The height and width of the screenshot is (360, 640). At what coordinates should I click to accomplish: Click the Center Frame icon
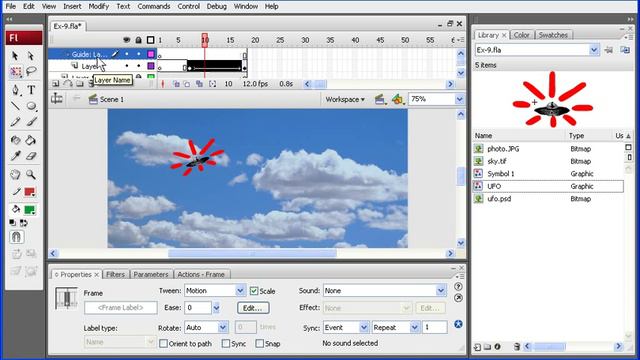click(163, 84)
